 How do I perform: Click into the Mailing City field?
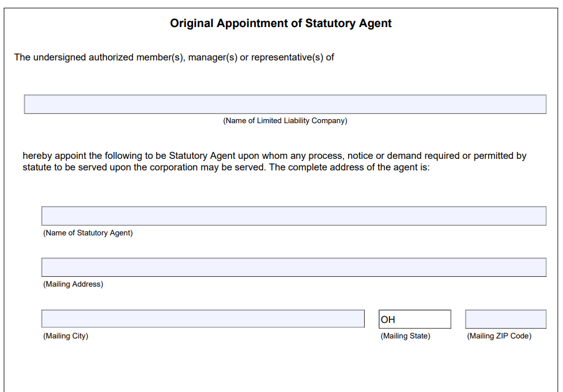click(x=203, y=319)
